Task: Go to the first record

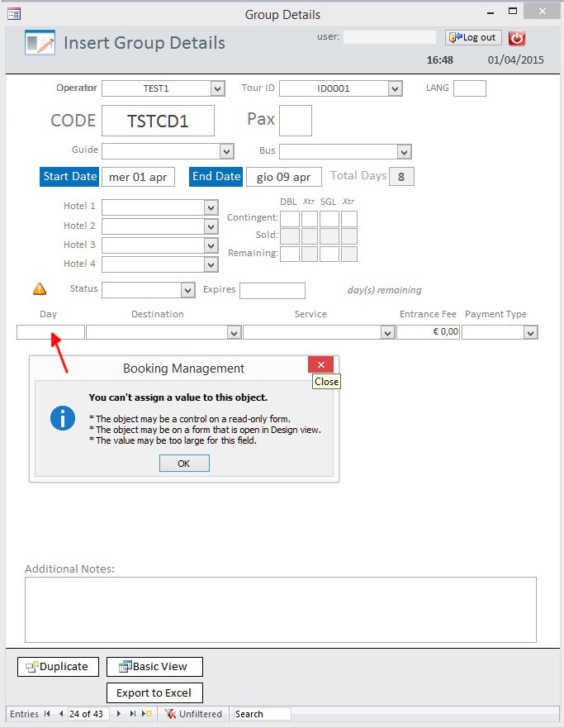Action: pos(47,714)
